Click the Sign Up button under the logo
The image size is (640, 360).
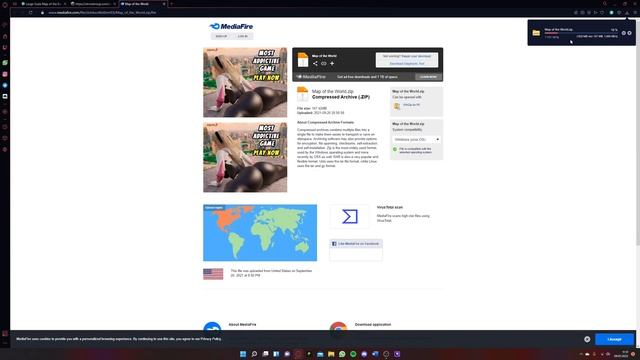(x=221, y=36)
